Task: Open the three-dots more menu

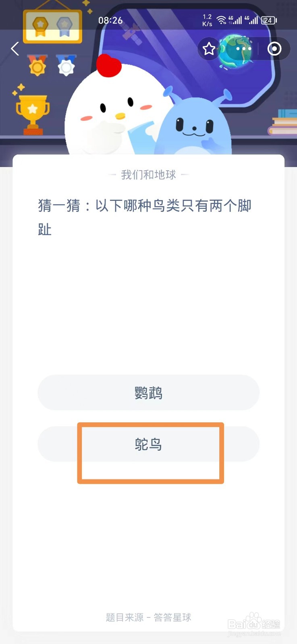Action: [244, 49]
